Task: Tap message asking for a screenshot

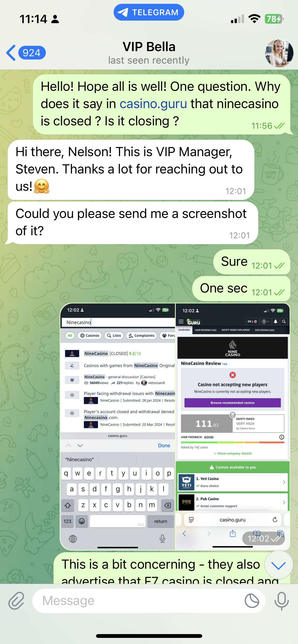Action: click(132, 223)
